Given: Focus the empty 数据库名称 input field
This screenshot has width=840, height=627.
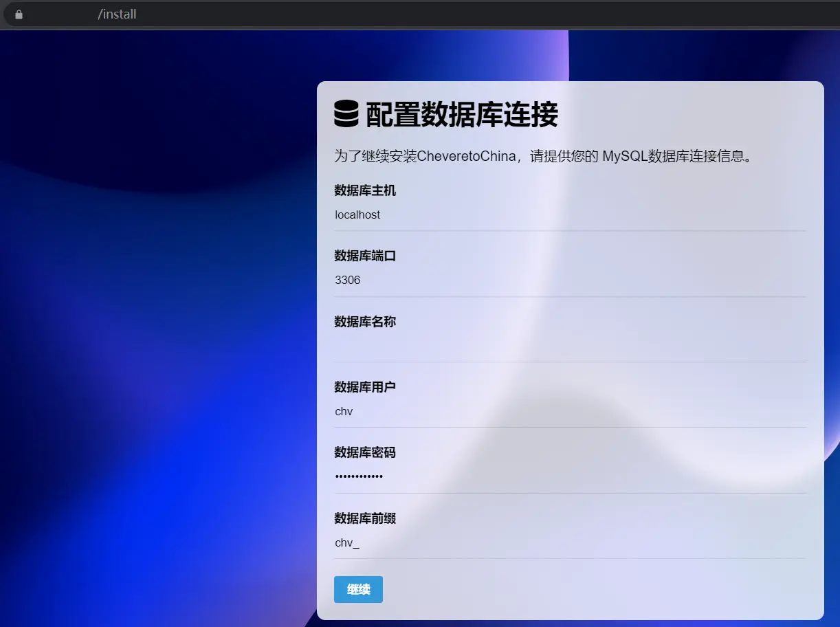Looking at the screenshot, I should pos(570,346).
